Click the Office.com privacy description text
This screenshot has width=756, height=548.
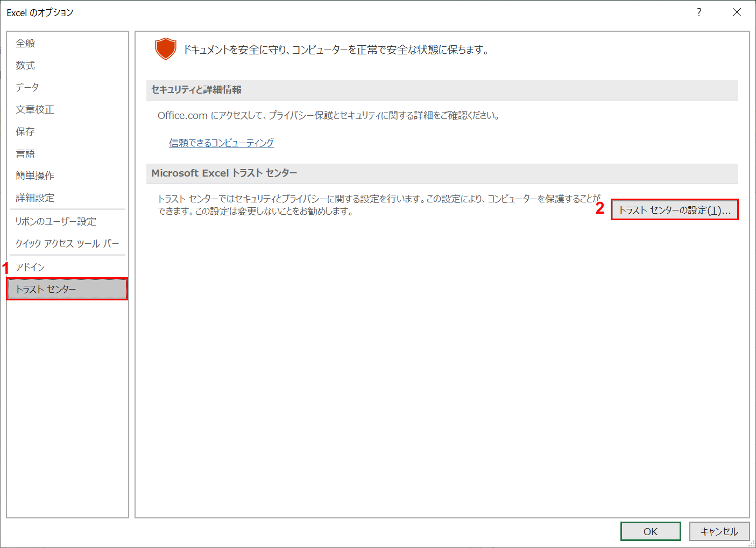point(329,115)
